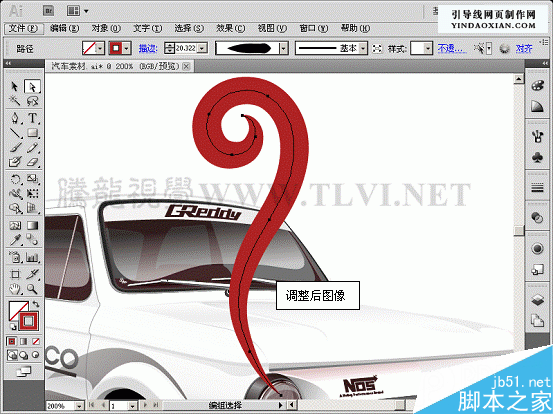Screen dimensions: 553x414
Task: Choose the Zoom magnifier tool
Action: [32, 289]
